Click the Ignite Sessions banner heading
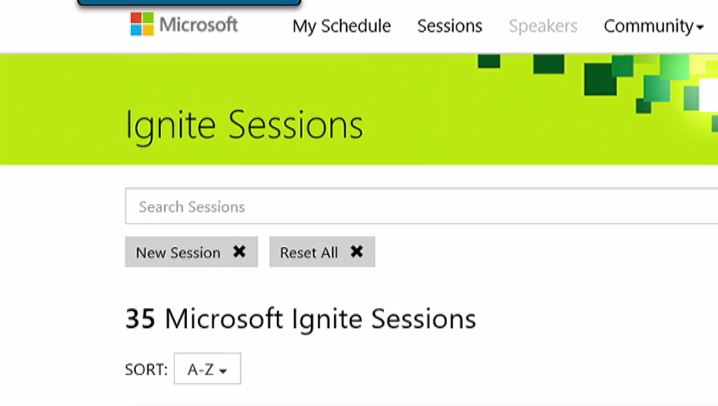The width and height of the screenshot is (718, 406). [244, 125]
